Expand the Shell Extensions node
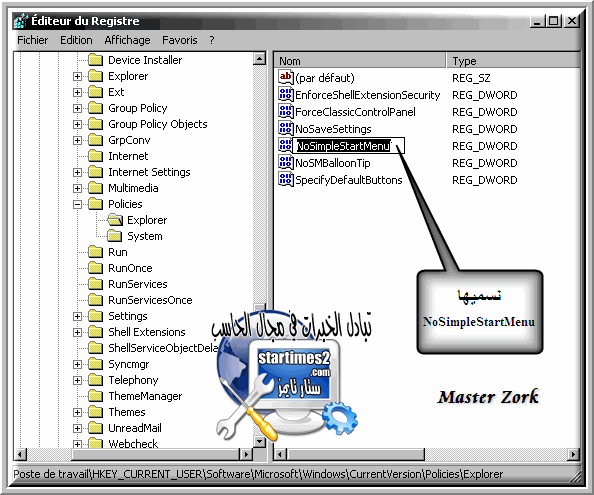This screenshot has height=495, width=594. [x=77, y=333]
